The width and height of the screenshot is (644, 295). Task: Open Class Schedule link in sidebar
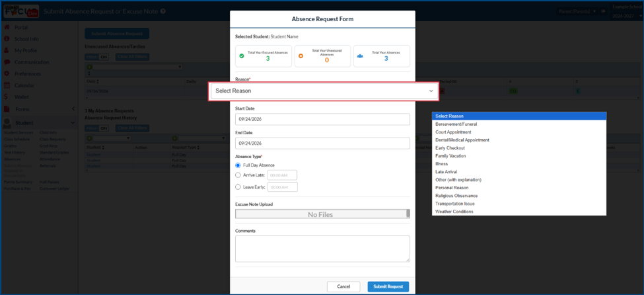click(x=17, y=139)
